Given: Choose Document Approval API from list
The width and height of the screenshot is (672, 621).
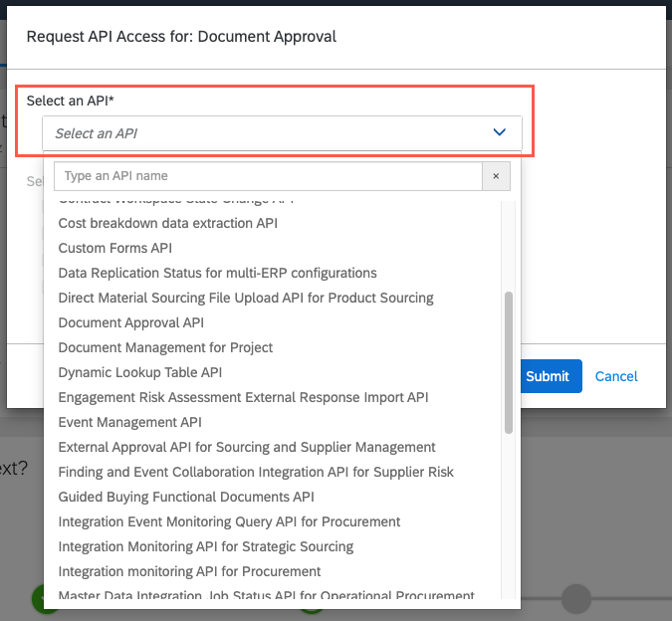Looking at the screenshot, I should tap(131, 322).
